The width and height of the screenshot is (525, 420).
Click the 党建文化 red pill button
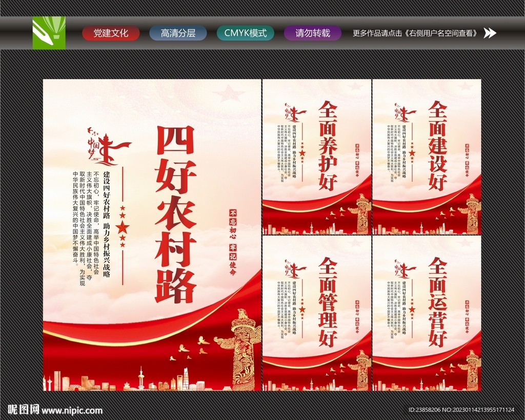[x=111, y=33]
